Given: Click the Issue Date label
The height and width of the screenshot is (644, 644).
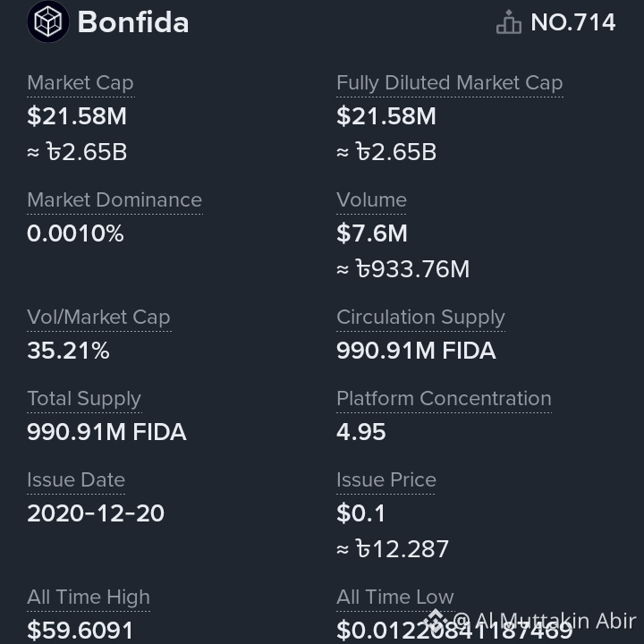Looking at the screenshot, I should 76,479.
